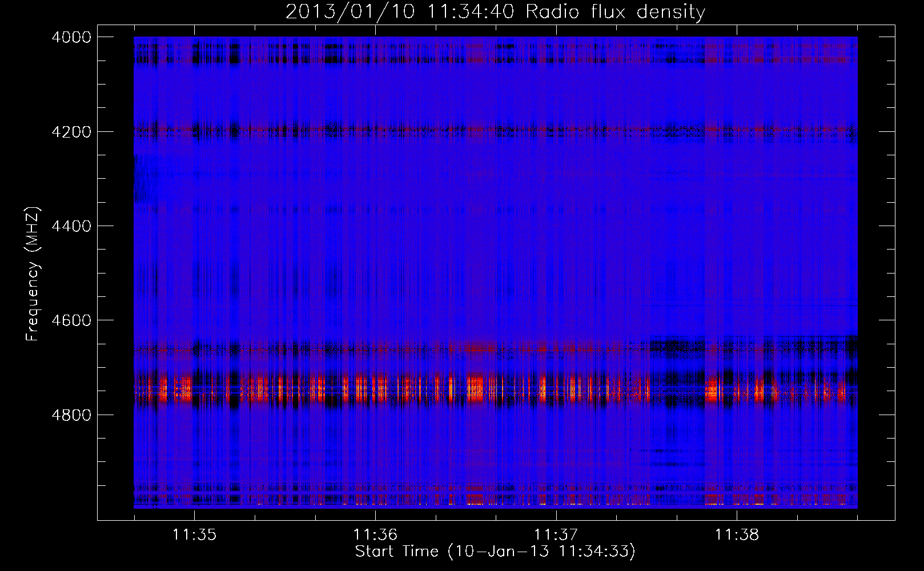The image size is (924, 571).
Task: Click the plot title '2013/01/10 11:34:40 Radio flux density'
Action: pos(495,11)
